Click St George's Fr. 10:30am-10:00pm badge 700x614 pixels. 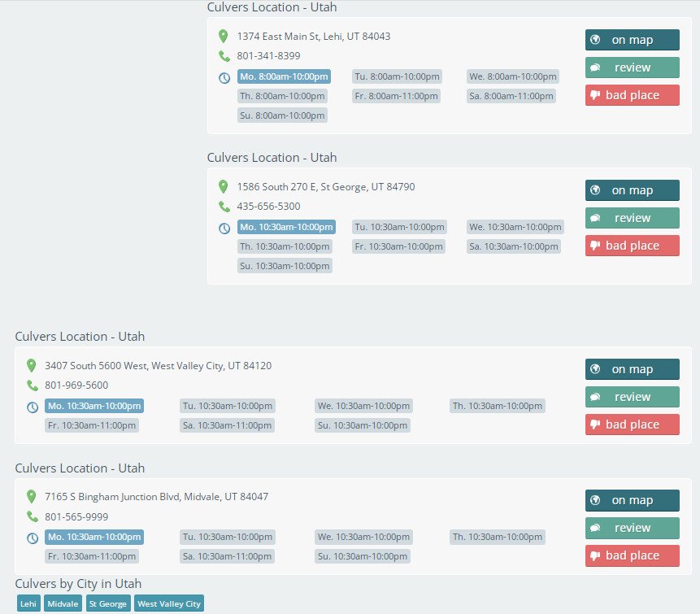coord(398,246)
